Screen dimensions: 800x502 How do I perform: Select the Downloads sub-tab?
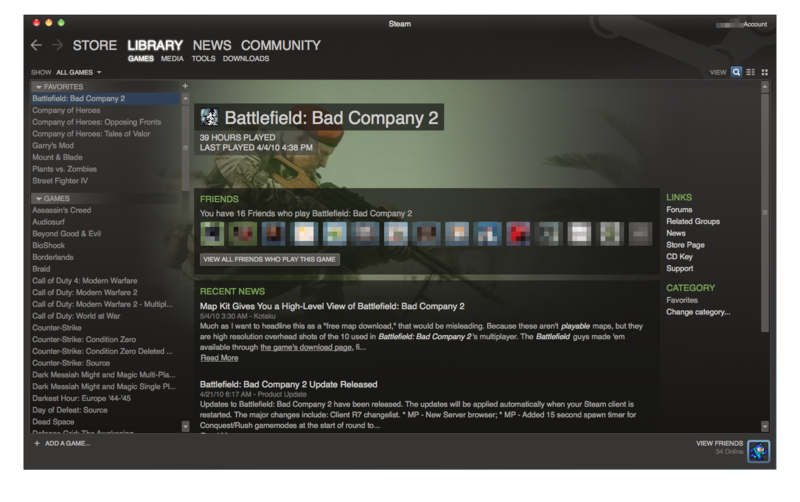246,59
